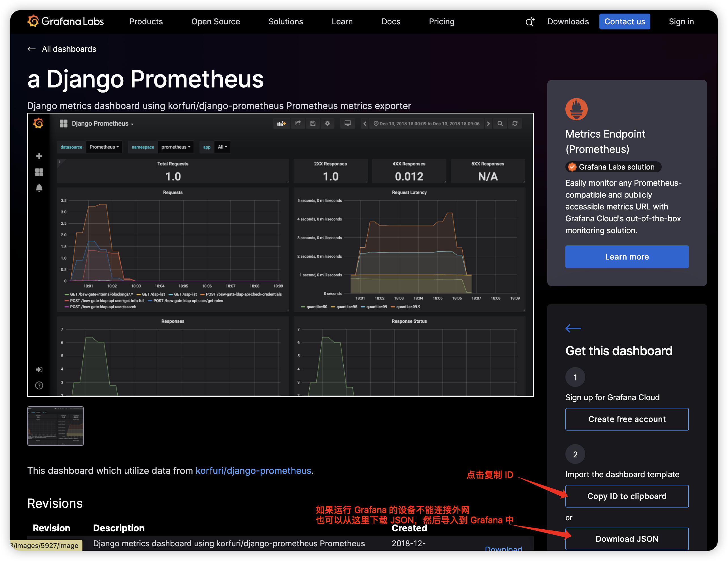Click the Revision column header
The image size is (728, 561).
pos(51,528)
